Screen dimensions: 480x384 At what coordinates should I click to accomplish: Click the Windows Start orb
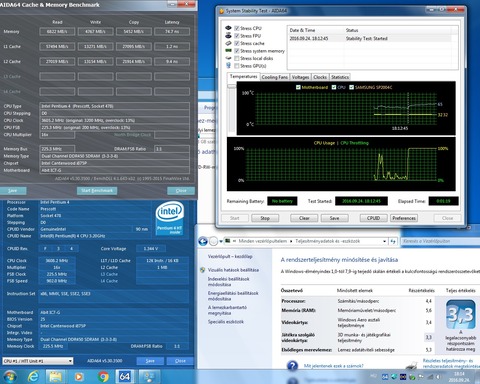pos(10,377)
